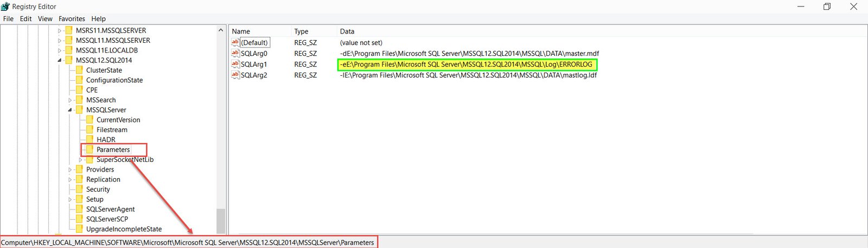Click the tree pane vertical scrollbar thumb
The height and width of the screenshot is (248, 868).
(x=220, y=221)
